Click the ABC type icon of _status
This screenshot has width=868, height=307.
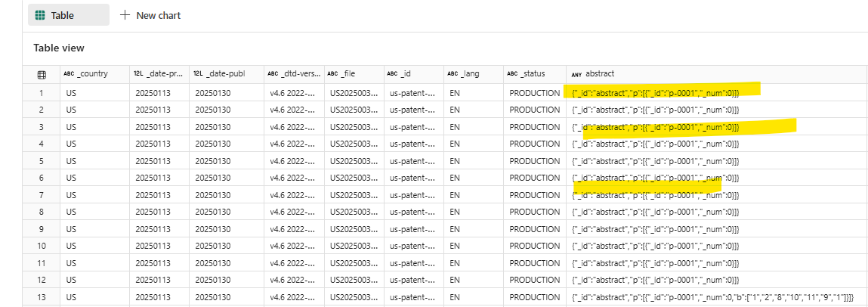pos(512,73)
